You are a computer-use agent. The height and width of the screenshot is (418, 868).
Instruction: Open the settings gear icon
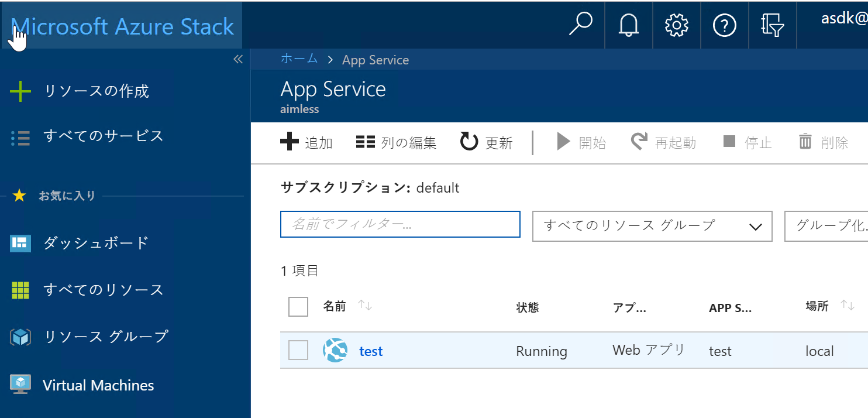click(677, 25)
